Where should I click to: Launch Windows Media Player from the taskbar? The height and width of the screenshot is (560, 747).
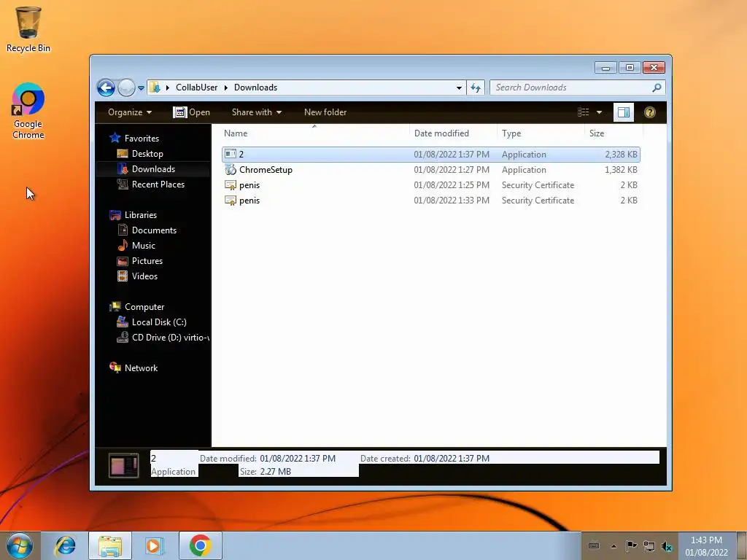coord(155,545)
